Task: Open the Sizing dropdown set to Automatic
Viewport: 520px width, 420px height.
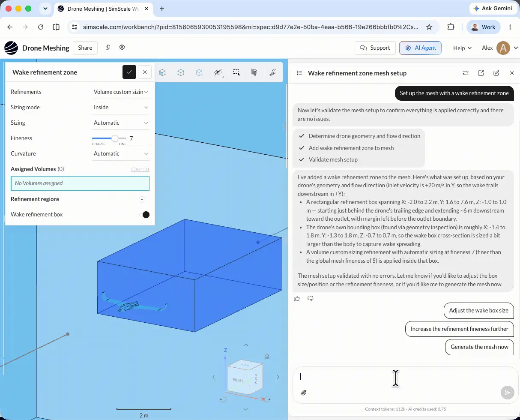Action: point(121,123)
